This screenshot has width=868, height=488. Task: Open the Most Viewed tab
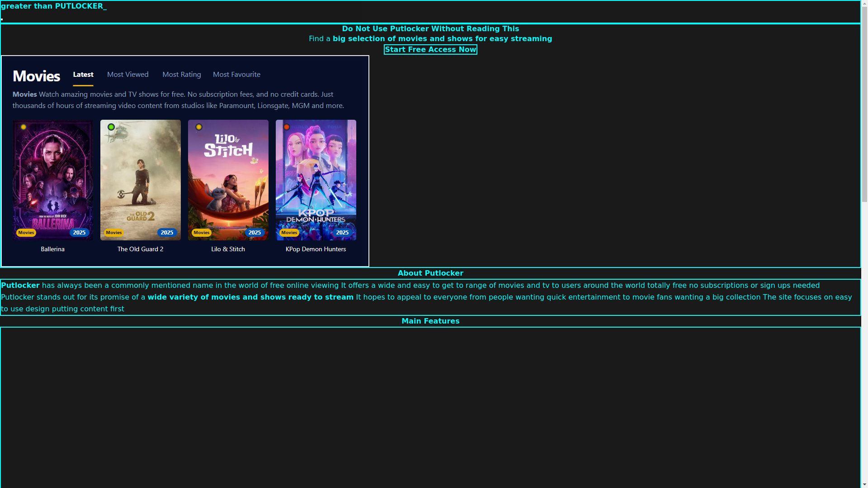[x=128, y=75]
